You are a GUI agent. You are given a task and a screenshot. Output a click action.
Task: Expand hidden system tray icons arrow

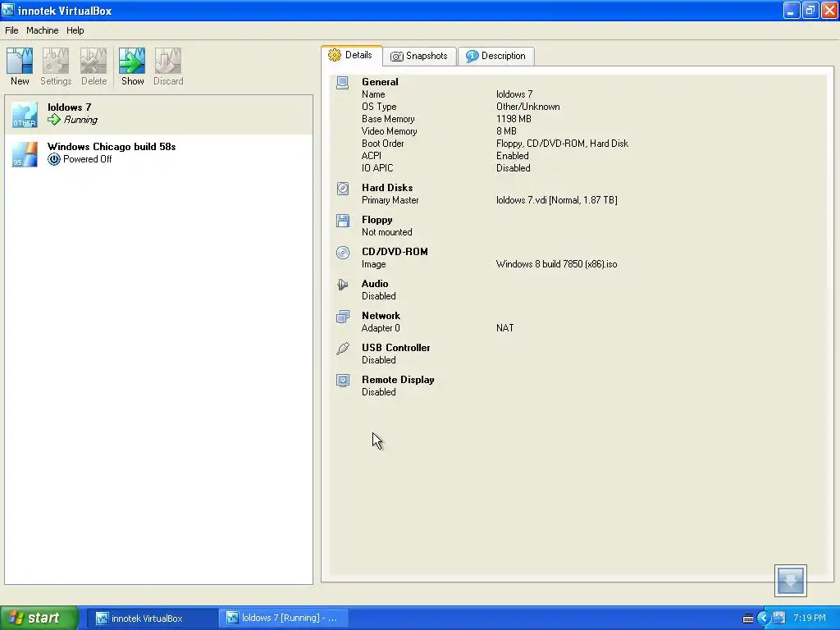[764, 619]
